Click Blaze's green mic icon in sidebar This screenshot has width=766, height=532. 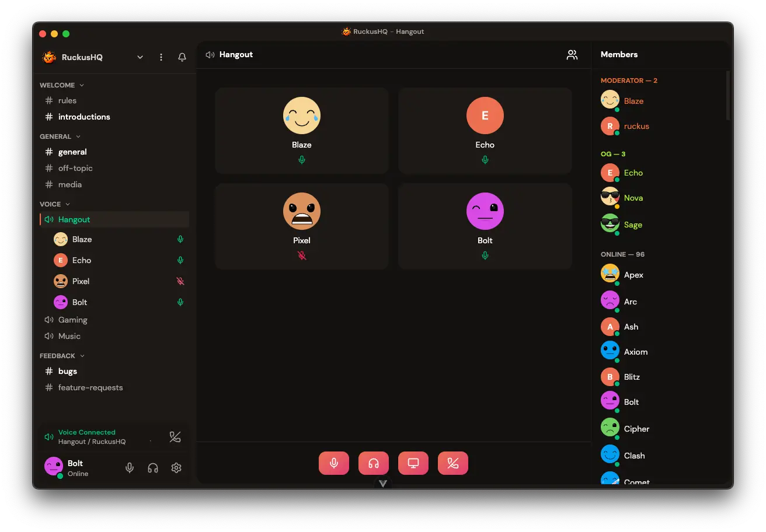point(180,239)
